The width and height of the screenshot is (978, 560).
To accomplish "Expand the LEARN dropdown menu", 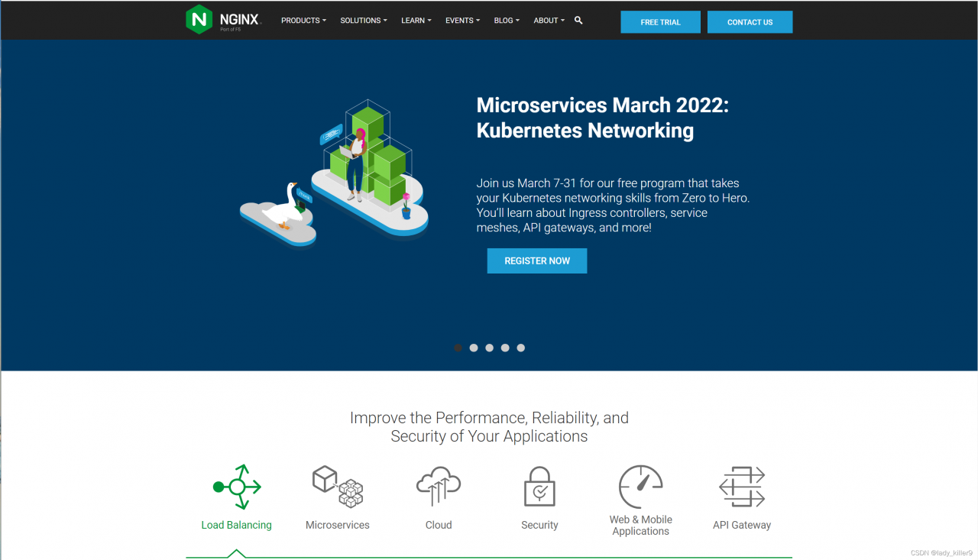I will click(416, 21).
